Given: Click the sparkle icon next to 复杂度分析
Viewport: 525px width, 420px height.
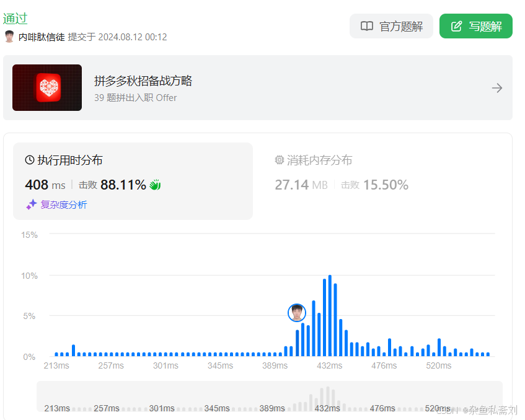Looking at the screenshot, I should pyautogui.click(x=31, y=204).
